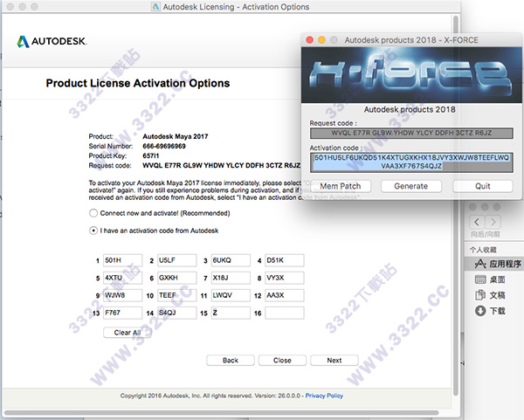Viewport: 524px width, 420px height.
Task: Click the Clear All button
Action: point(127,333)
